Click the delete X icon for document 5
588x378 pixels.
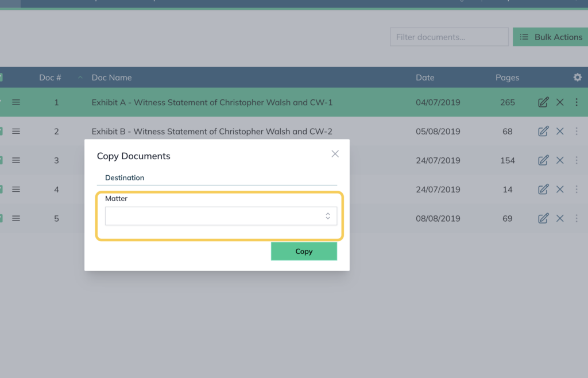pos(560,218)
